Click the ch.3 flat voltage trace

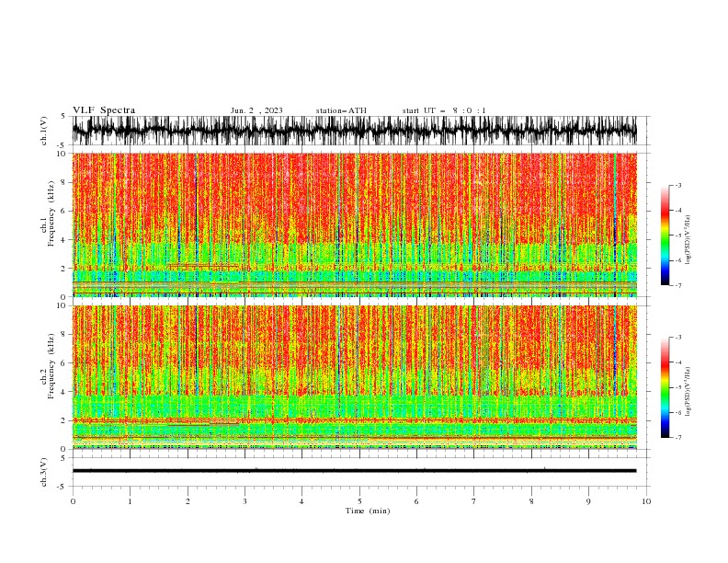pyautogui.click(x=355, y=471)
